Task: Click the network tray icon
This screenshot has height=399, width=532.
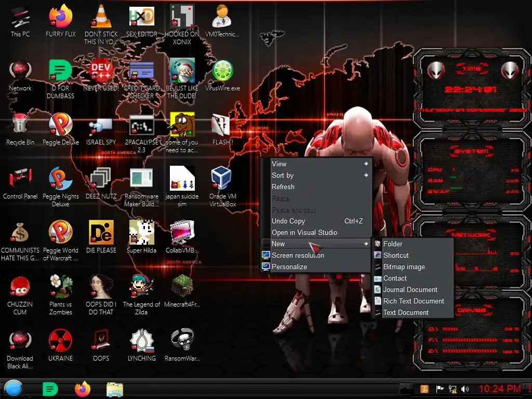Action: click(453, 389)
